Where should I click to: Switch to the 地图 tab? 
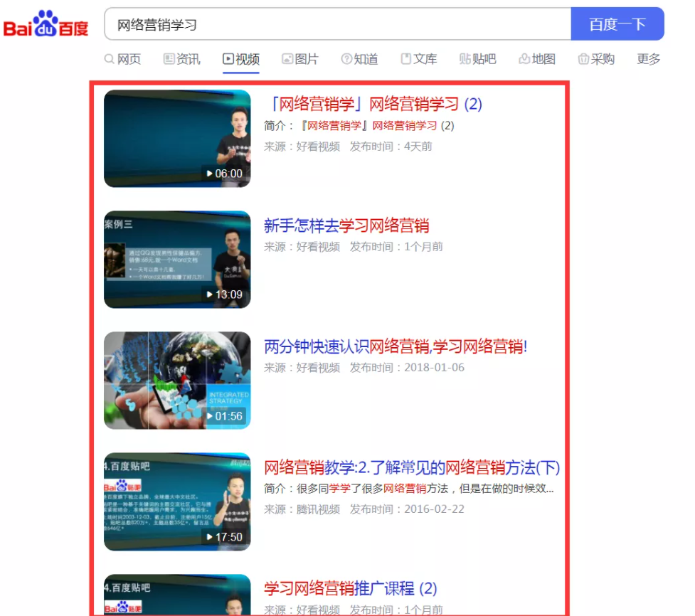click(537, 59)
